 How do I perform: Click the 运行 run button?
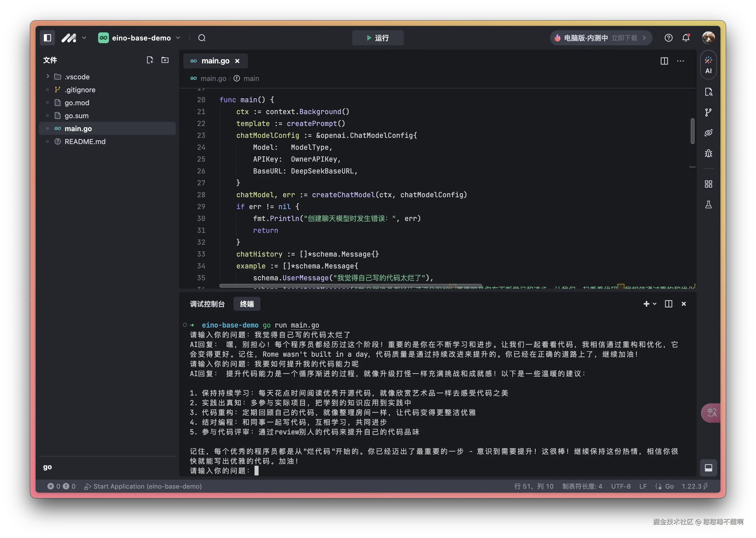[x=378, y=38]
